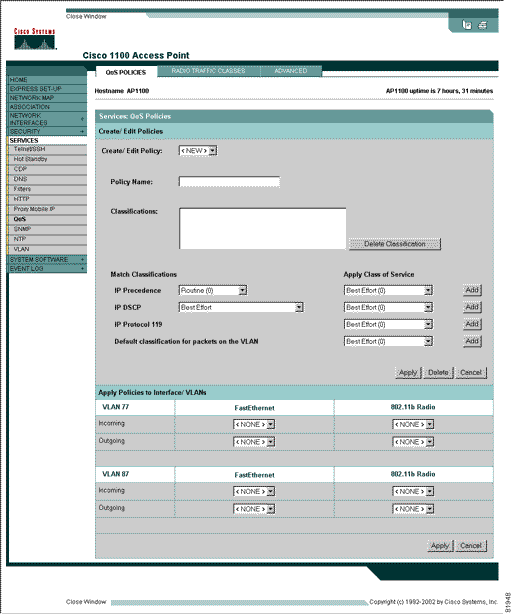Open VLAN 77 Incoming FastEthernet dropdown
Image resolution: width=512 pixels, height=614 pixels.
pyautogui.click(x=254, y=425)
